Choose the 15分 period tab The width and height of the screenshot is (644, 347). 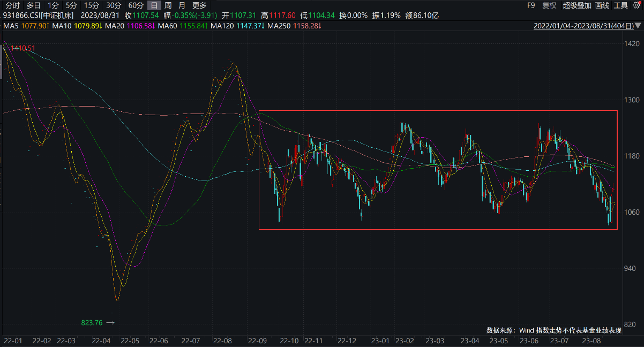(x=92, y=5)
